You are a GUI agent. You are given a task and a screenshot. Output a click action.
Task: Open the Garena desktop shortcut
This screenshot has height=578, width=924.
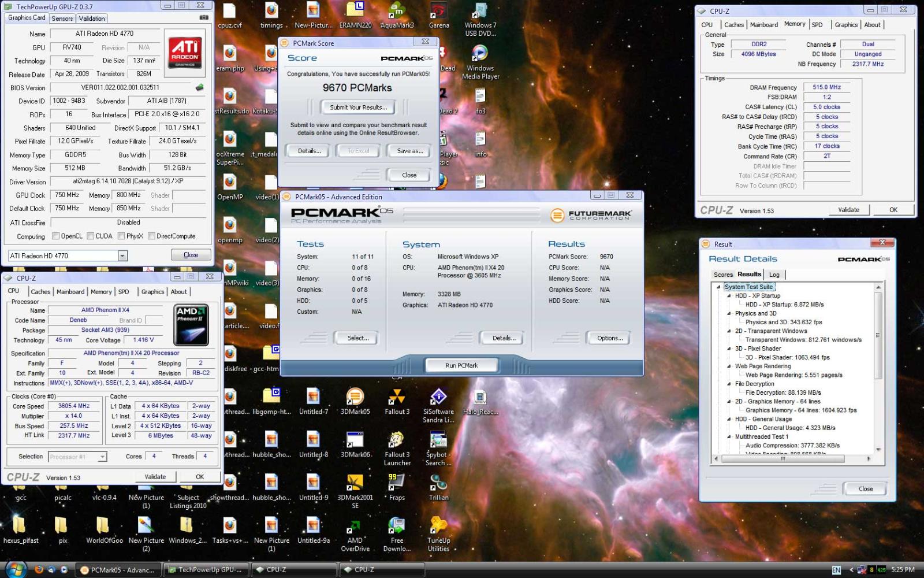(x=439, y=15)
